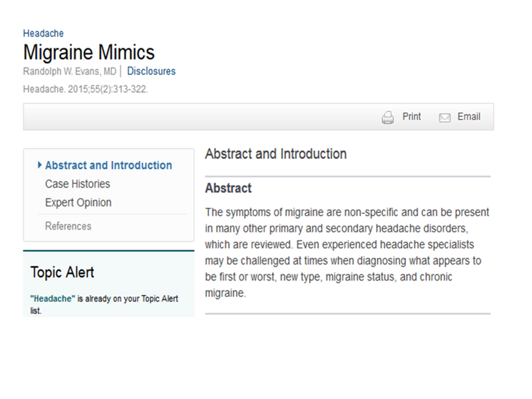Click the Headache 2015 journal citation

coord(85,89)
